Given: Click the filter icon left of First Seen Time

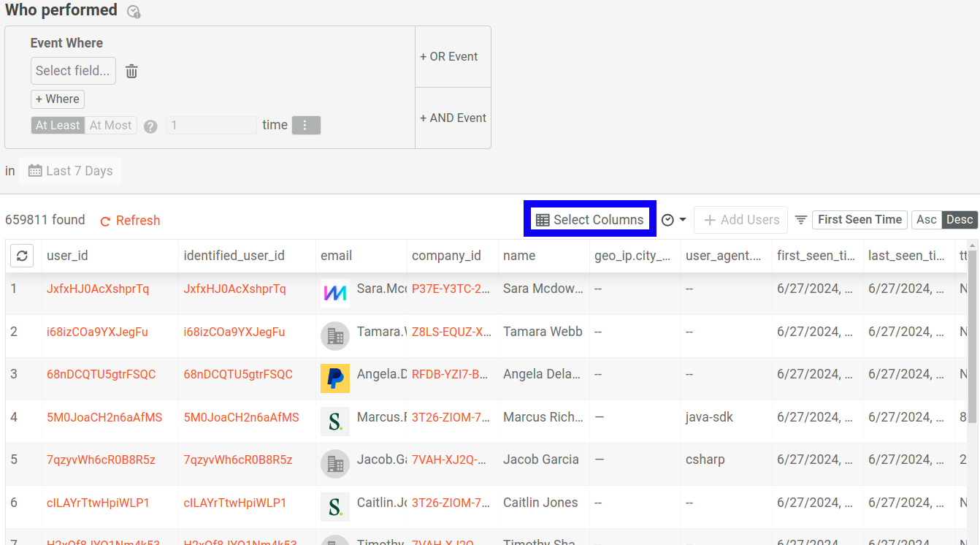Looking at the screenshot, I should [800, 219].
